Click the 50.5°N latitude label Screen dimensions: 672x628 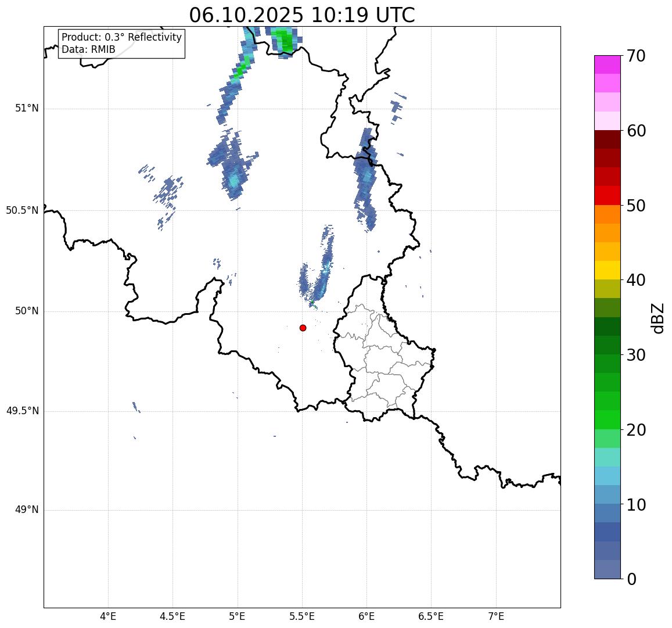pyautogui.click(x=22, y=210)
